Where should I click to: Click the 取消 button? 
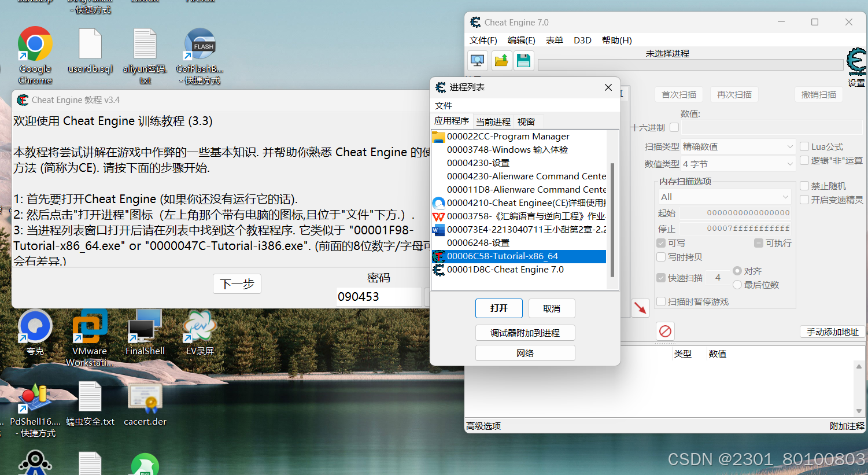coord(552,308)
